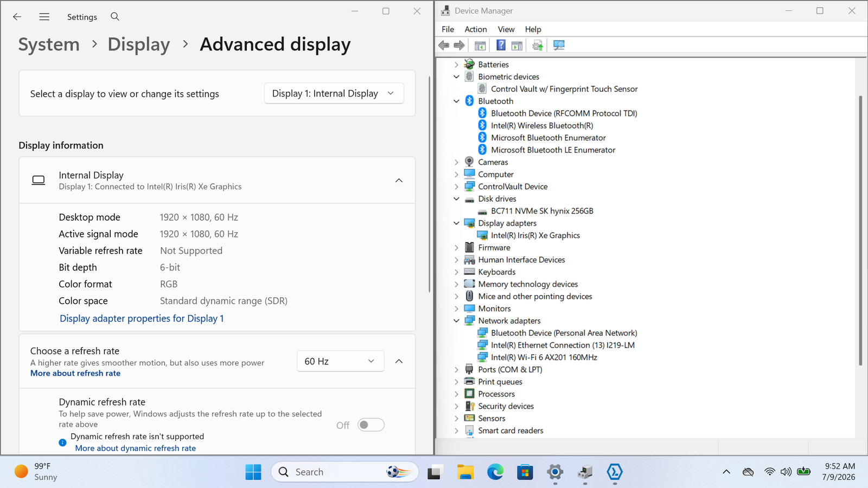The height and width of the screenshot is (488, 868).
Task: Select the Security devices category
Action: [x=506, y=406]
